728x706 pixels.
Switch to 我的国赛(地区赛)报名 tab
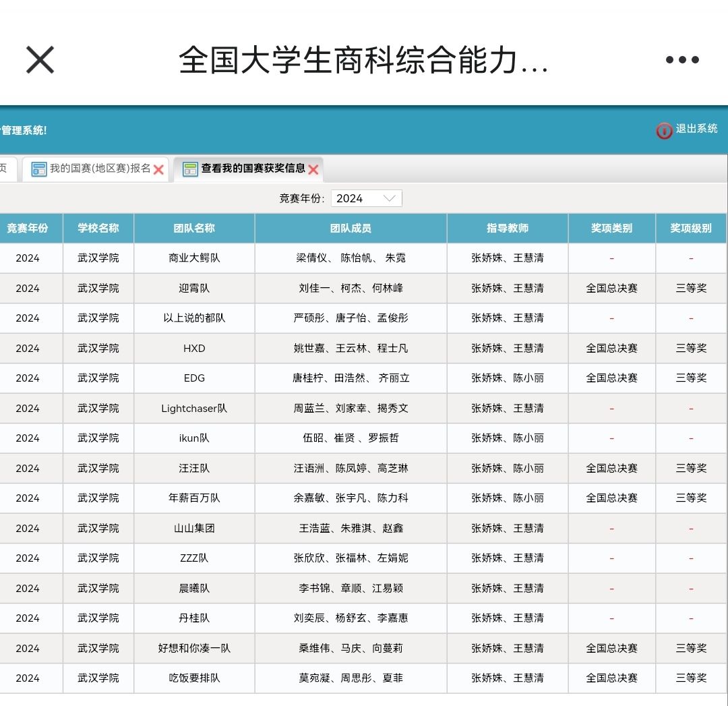tap(100, 169)
